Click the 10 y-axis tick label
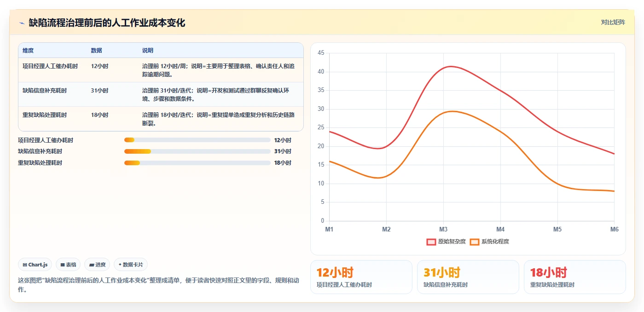This screenshot has height=312, width=644. tap(321, 184)
